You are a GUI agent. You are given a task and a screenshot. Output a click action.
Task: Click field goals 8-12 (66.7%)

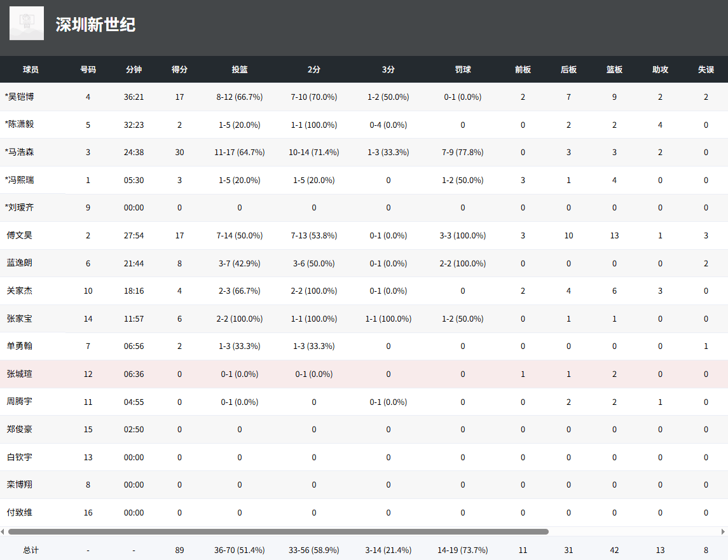240,97
